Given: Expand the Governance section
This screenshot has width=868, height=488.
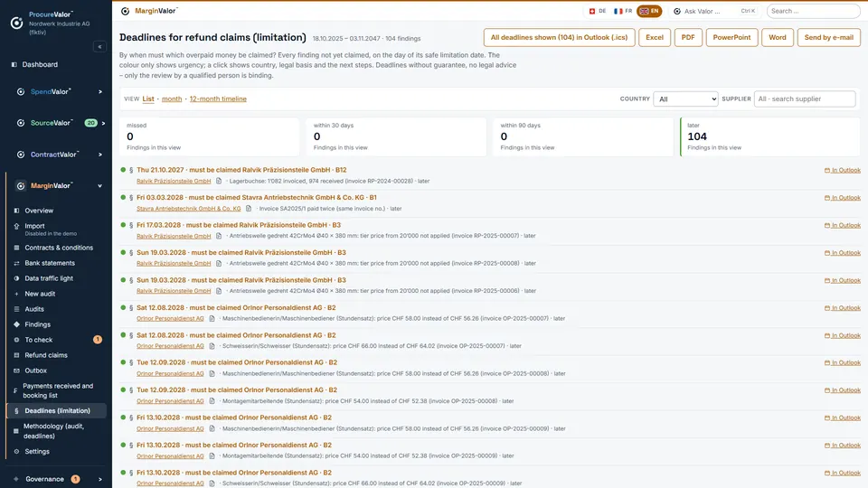Looking at the screenshot, I should pyautogui.click(x=100, y=480).
